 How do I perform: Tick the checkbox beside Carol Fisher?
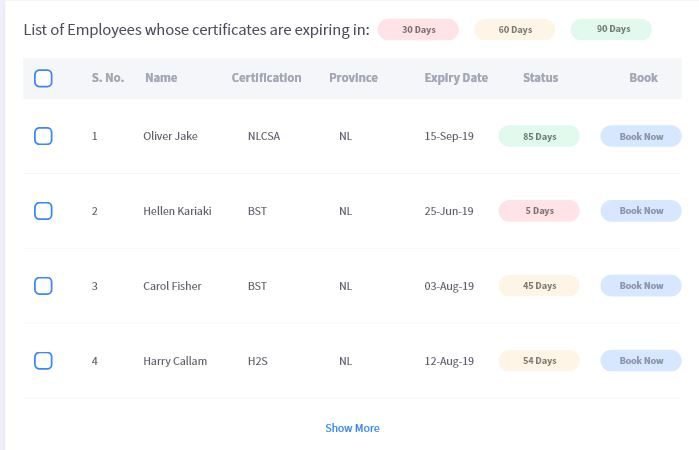(x=43, y=286)
